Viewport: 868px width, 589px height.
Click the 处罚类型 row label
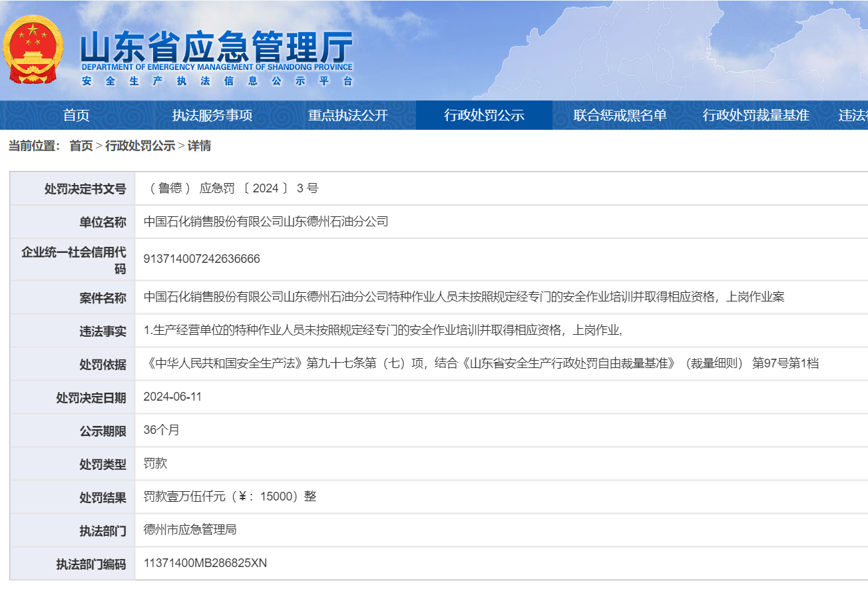point(103,465)
